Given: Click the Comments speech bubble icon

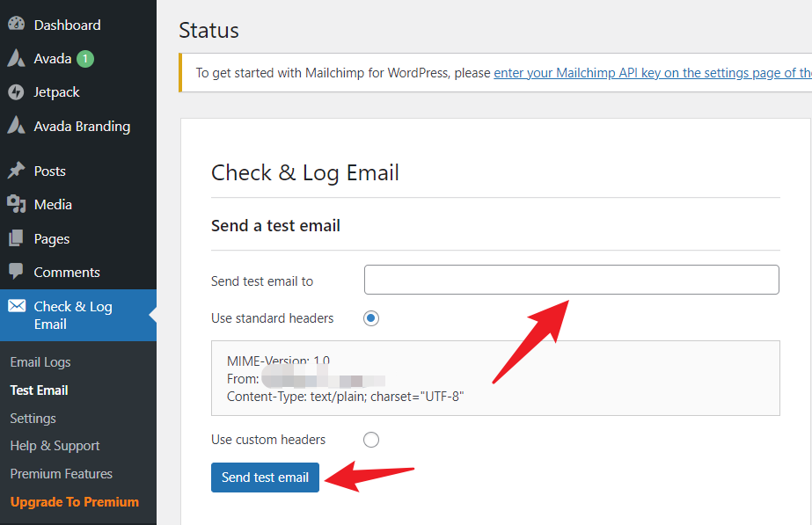Looking at the screenshot, I should 16,272.
